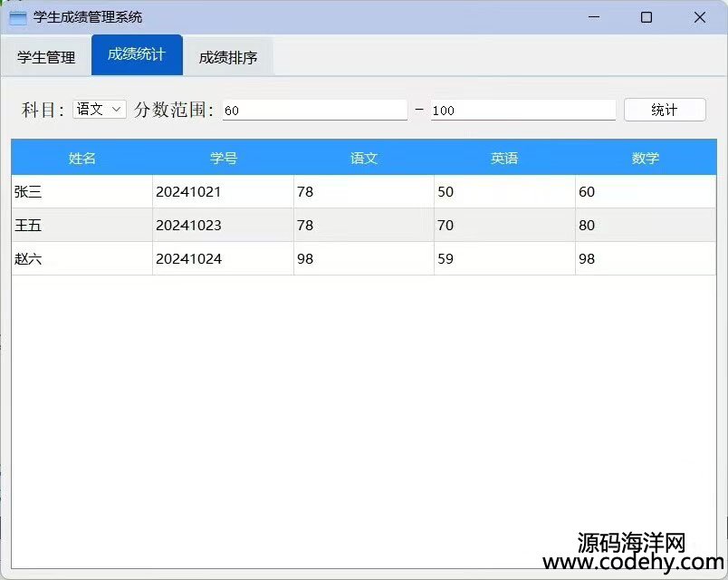
Task: Click the minimum score field containing 60
Action: 314,110
